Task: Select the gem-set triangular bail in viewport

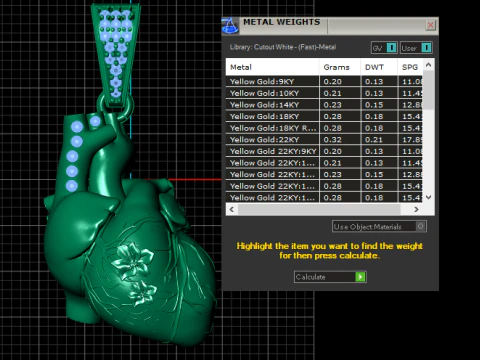Action: click(116, 55)
